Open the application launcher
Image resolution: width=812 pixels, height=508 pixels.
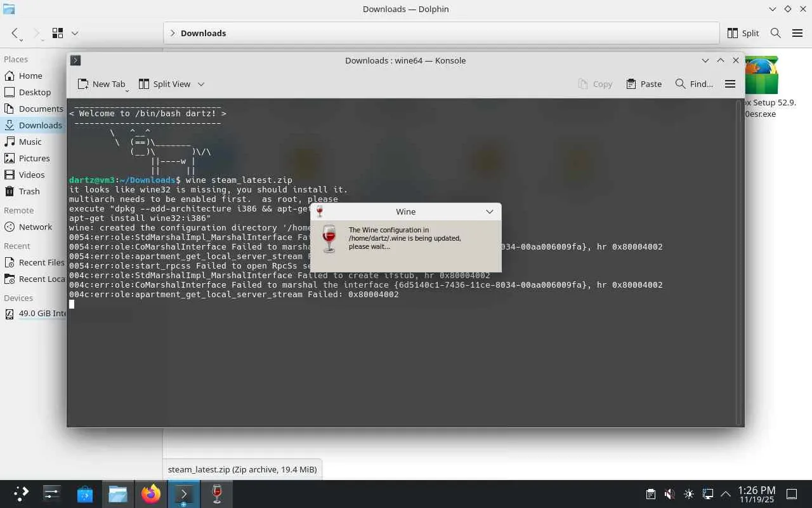point(21,494)
